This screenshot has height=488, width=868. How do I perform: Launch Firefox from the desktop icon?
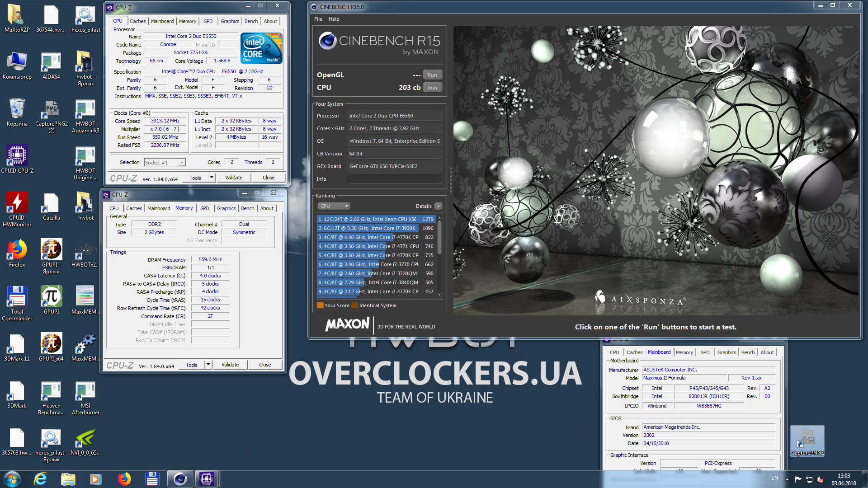(17, 253)
